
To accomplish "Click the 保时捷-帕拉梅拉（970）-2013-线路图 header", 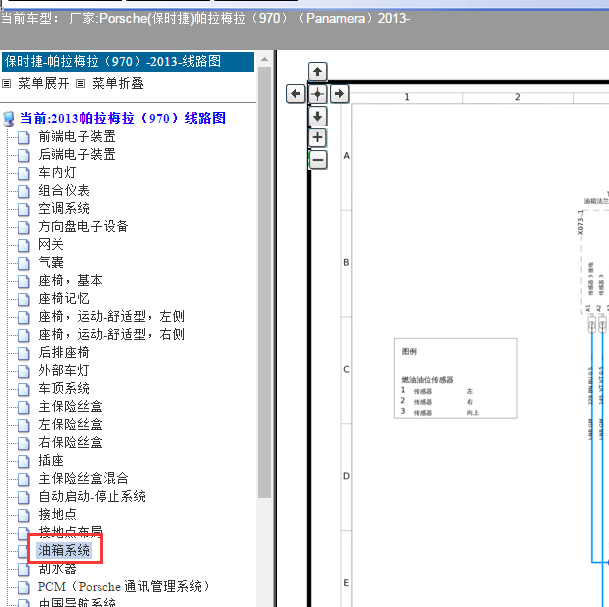I will coord(128,61).
